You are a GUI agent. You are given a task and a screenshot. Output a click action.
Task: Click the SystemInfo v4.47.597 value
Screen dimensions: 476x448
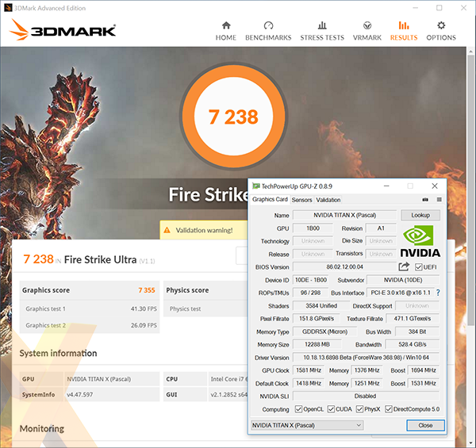click(x=80, y=395)
